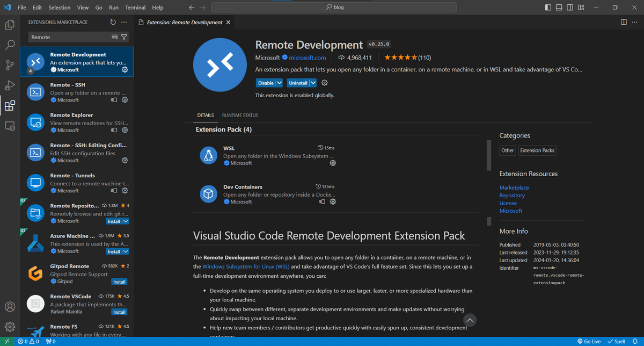
Task: Switch to the Runtime Status tab
Action: point(240,115)
